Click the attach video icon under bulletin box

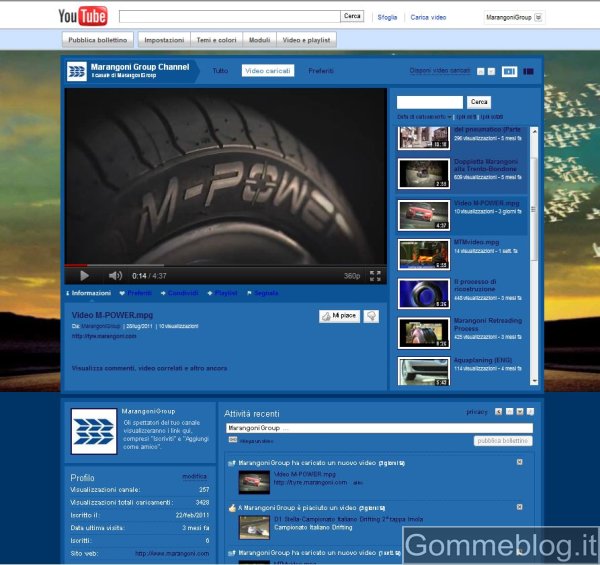[x=233, y=440]
